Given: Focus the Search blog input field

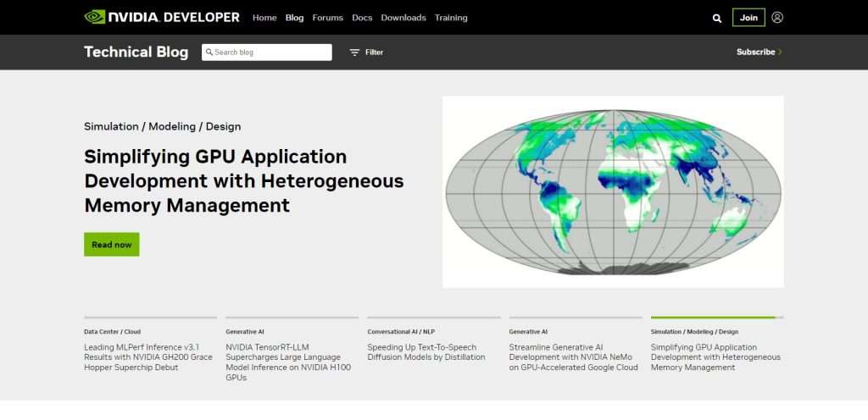Looking at the screenshot, I should tap(267, 52).
